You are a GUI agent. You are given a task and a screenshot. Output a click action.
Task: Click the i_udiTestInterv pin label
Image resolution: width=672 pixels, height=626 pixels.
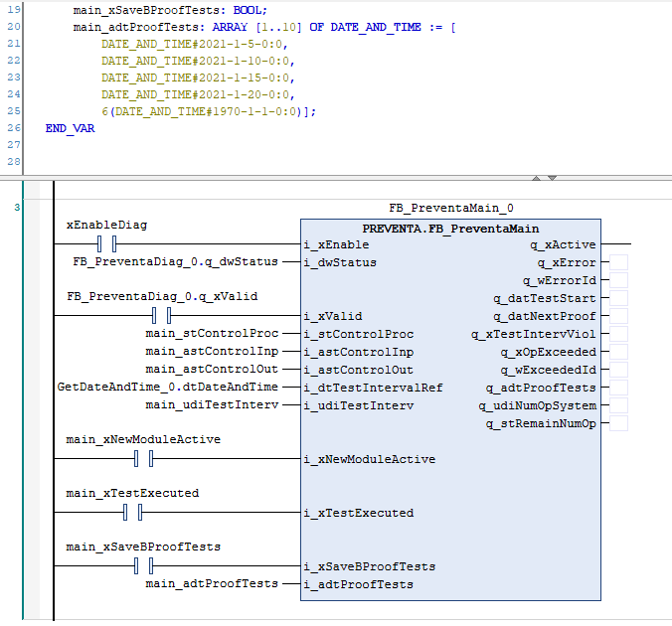tap(359, 405)
